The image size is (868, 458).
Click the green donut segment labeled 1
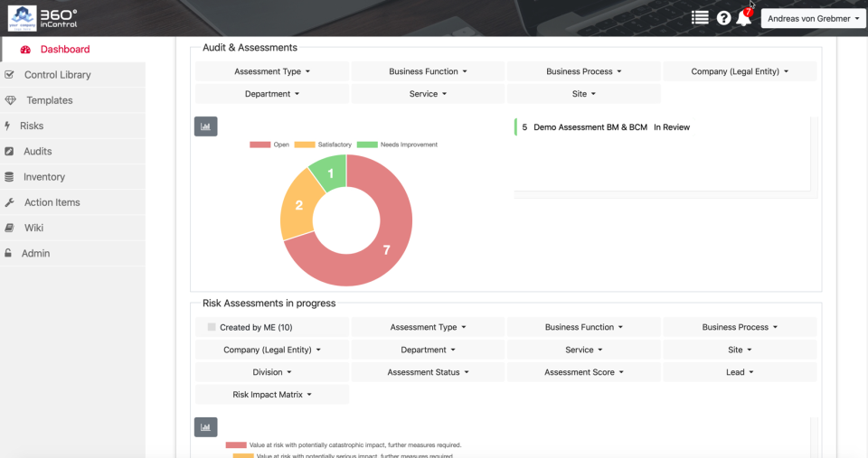coord(330,173)
